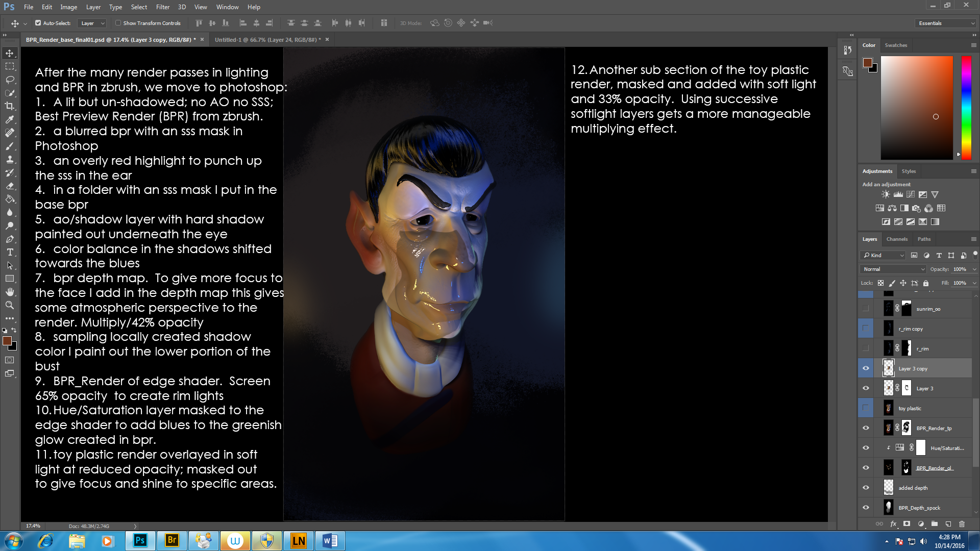Click create new group folder icon

pos(934,524)
